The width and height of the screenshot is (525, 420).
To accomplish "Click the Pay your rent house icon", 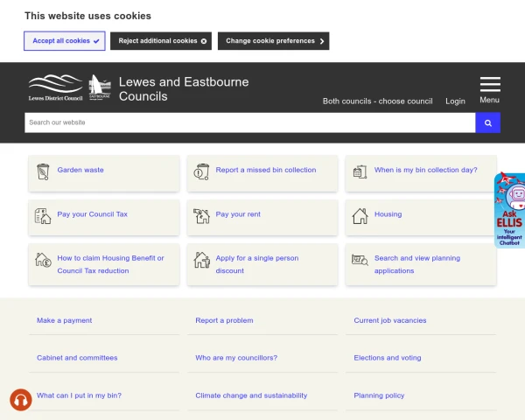I will 202,215.
